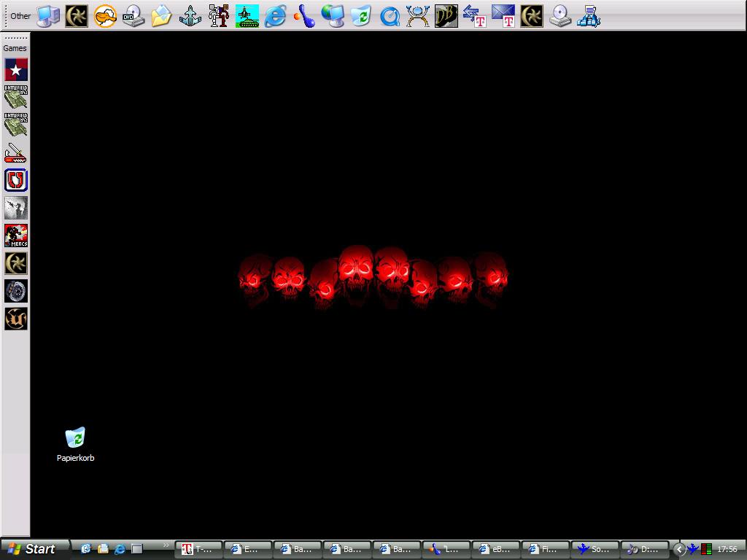Open My Computer icon in the Other toolbar
This screenshot has width=747, height=560.
48,16
